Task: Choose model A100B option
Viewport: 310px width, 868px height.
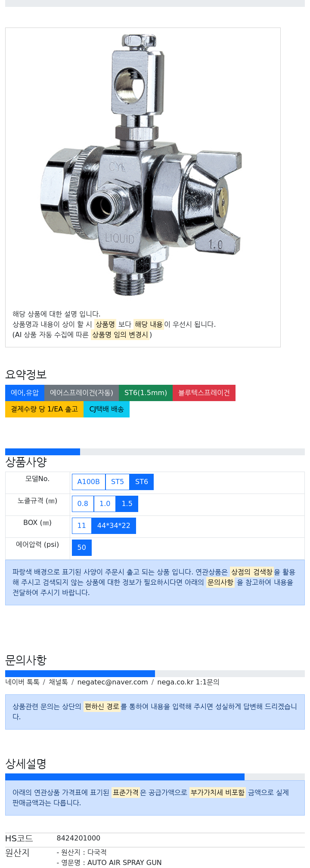Action: (88, 482)
